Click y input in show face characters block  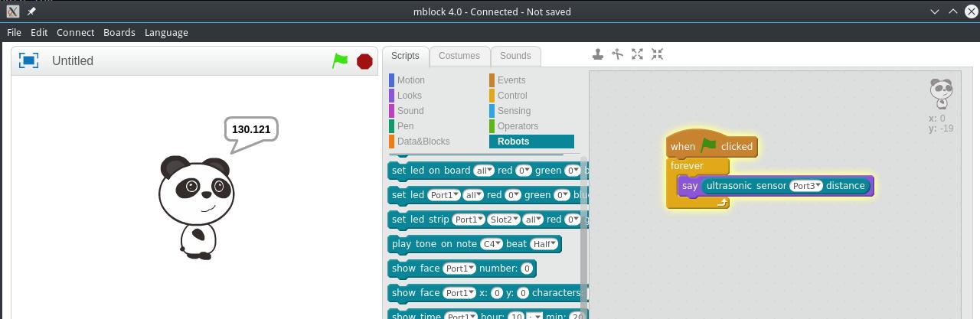524,293
